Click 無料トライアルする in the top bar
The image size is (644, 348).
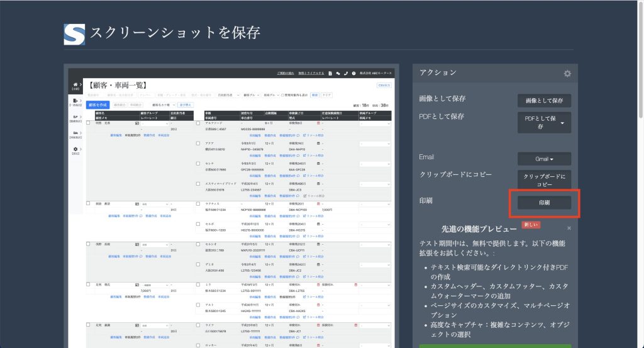click(311, 74)
